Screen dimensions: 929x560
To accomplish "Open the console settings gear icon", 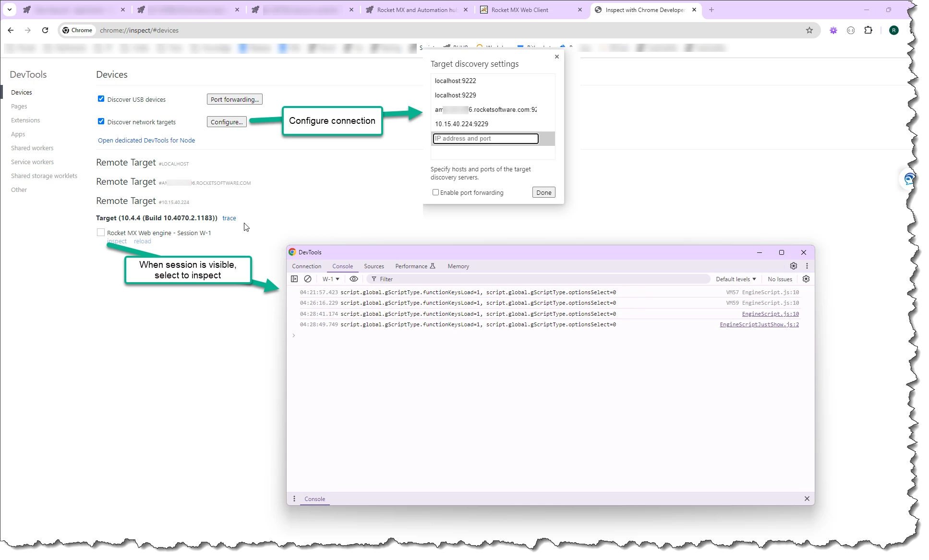I will [x=806, y=279].
